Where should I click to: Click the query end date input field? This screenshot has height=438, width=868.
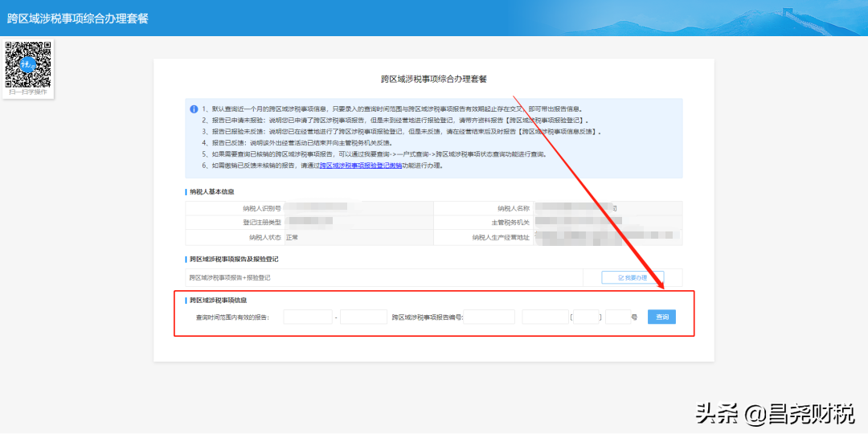pos(363,317)
